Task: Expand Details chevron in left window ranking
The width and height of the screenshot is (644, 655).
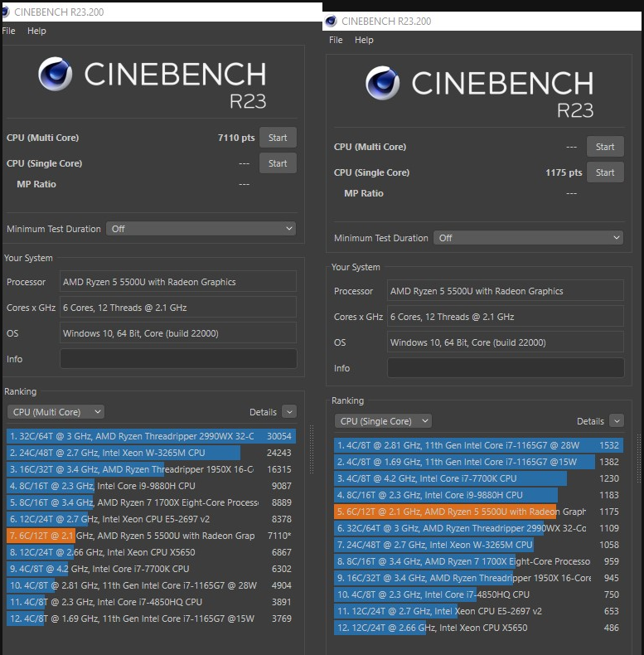Action: (x=289, y=412)
